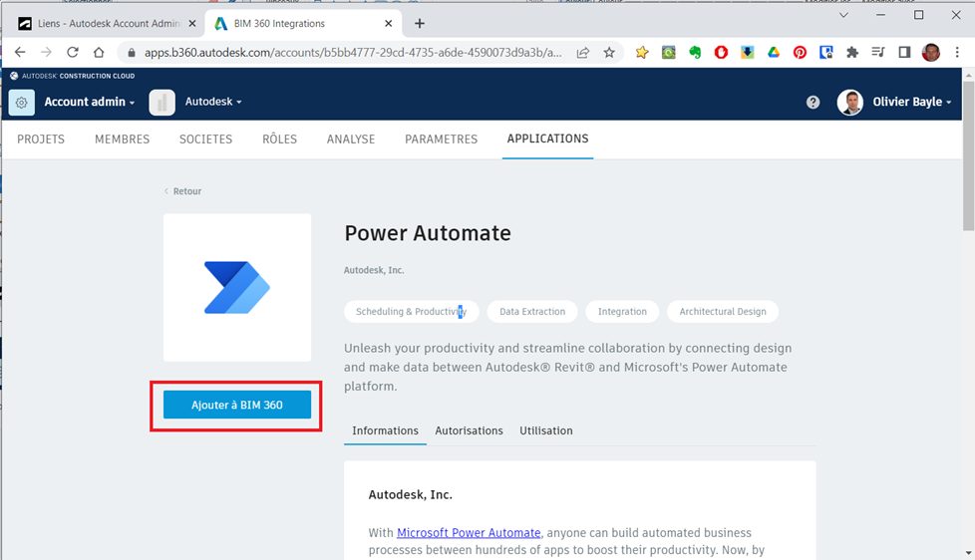Open the Evernote elephant extension
Screen dimensions: 975x560
tap(695, 53)
